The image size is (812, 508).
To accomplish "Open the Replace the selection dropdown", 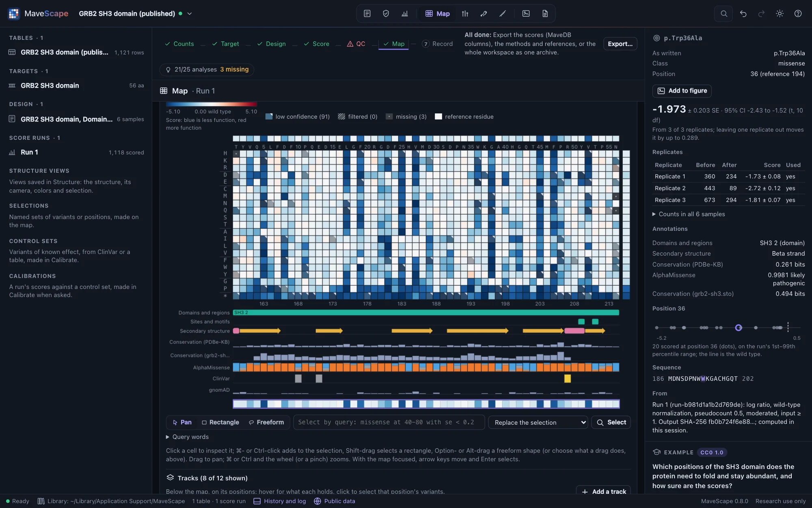I will (x=538, y=422).
